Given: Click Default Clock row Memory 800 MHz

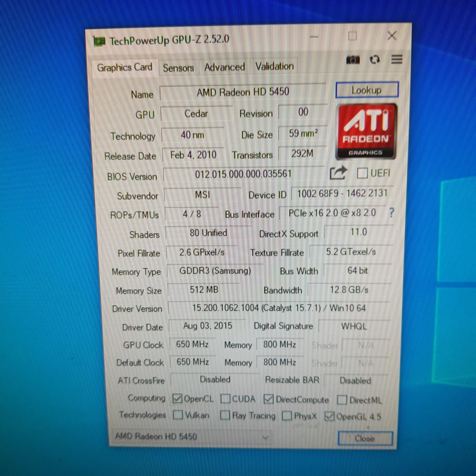Looking at the screenshot, I should (280, 362).
